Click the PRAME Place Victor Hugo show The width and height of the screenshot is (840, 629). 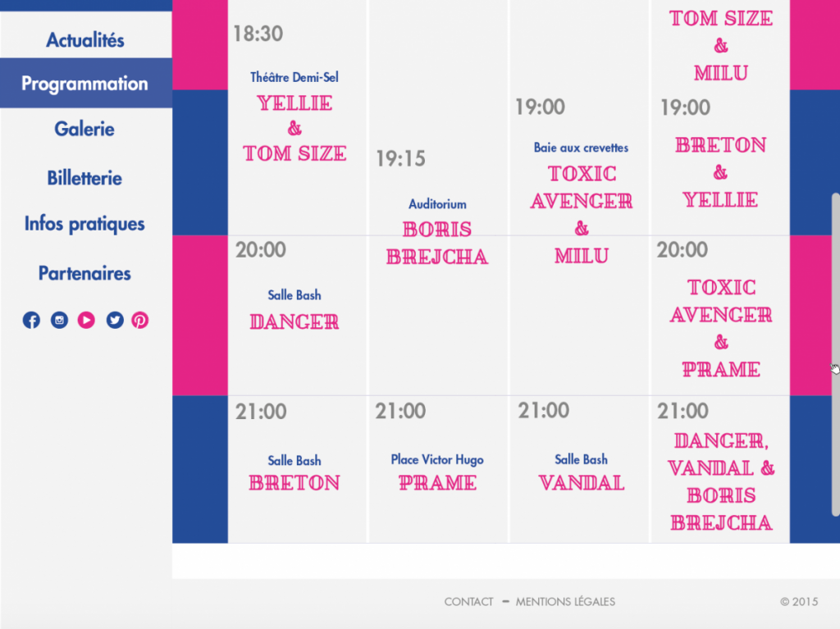pos(437,483)
